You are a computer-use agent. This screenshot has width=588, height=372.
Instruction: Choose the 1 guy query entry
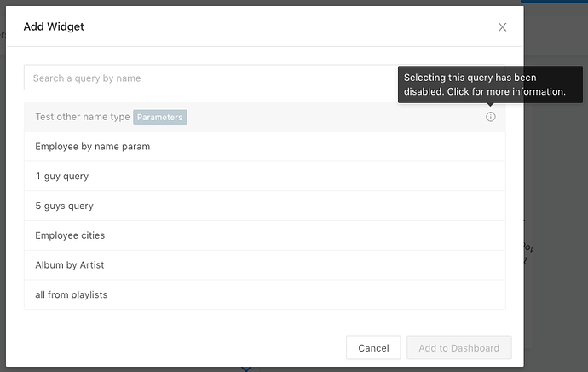tap(265, 176)
